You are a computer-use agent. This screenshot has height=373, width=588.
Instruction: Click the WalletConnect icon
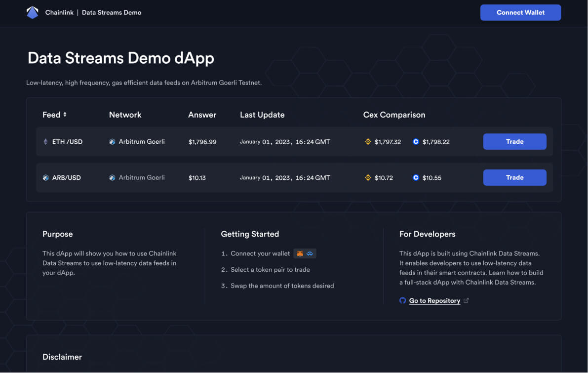tap(310, 253)
